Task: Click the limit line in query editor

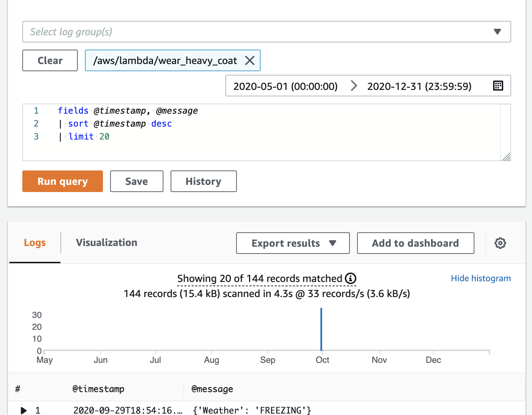Action: 89,137
